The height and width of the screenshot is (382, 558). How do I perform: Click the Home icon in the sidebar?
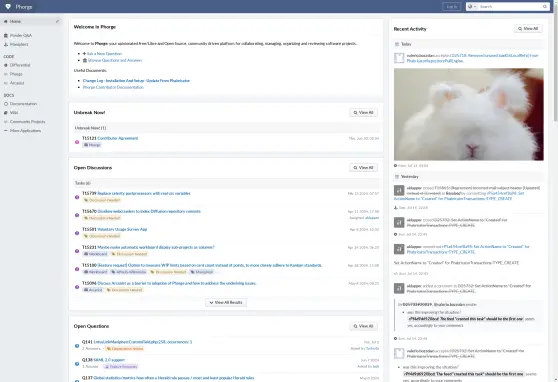pos(6,21)
